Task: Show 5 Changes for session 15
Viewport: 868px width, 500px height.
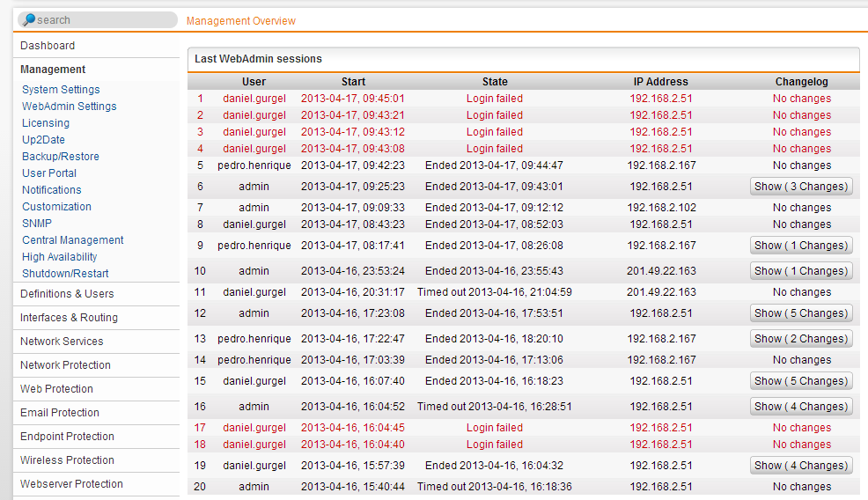Action: pos(801,381)
